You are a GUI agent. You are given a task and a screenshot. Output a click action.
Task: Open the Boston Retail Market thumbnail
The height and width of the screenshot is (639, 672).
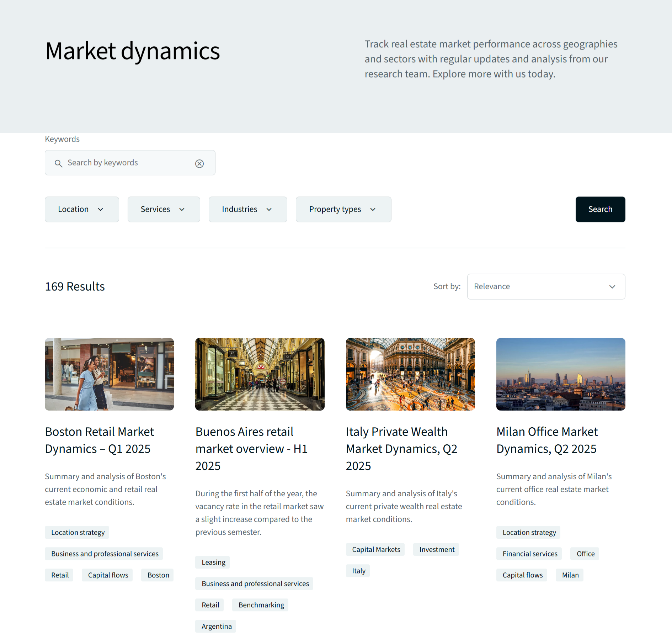click(x=110, y=374)
